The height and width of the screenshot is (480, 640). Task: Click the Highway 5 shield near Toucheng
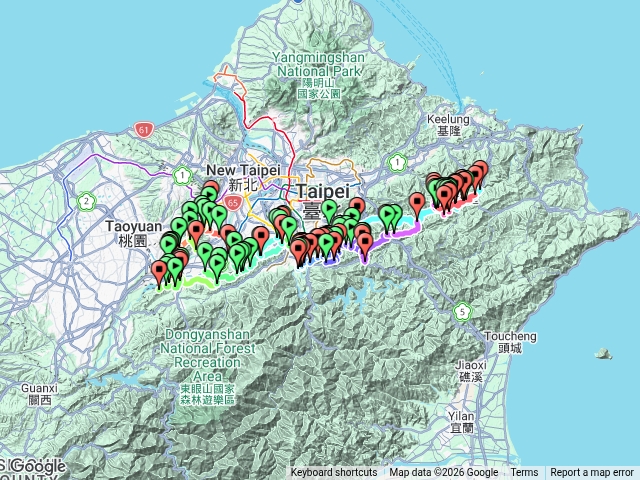tap(462, 312)
